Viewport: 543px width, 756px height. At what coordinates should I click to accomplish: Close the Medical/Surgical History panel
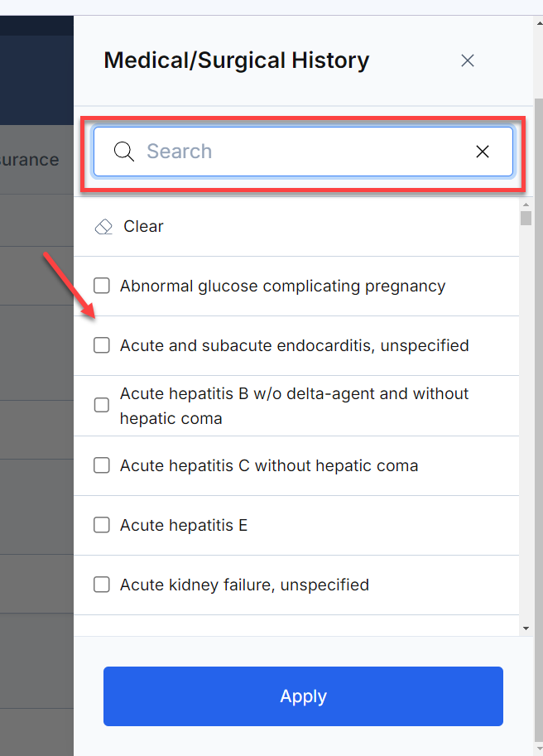[468, 60]
